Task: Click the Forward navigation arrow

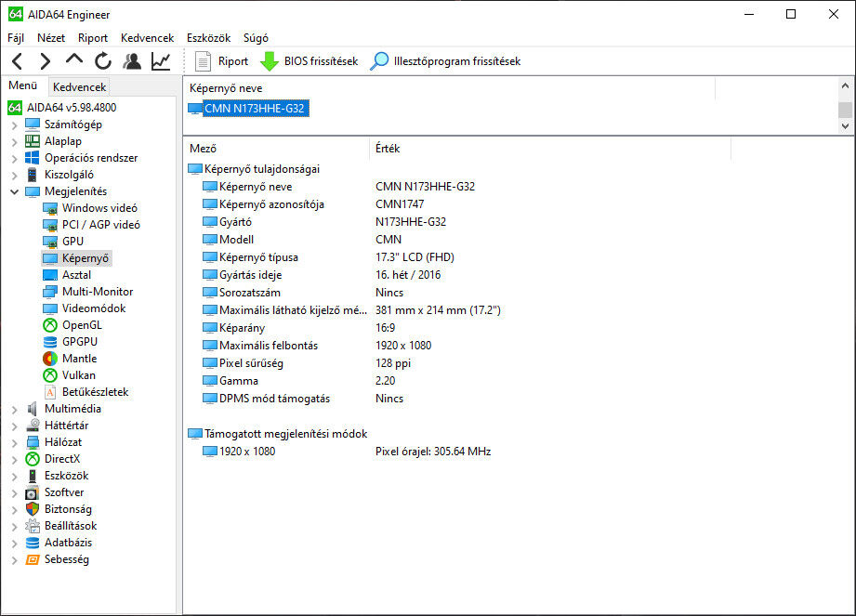Action: (46, 61)
